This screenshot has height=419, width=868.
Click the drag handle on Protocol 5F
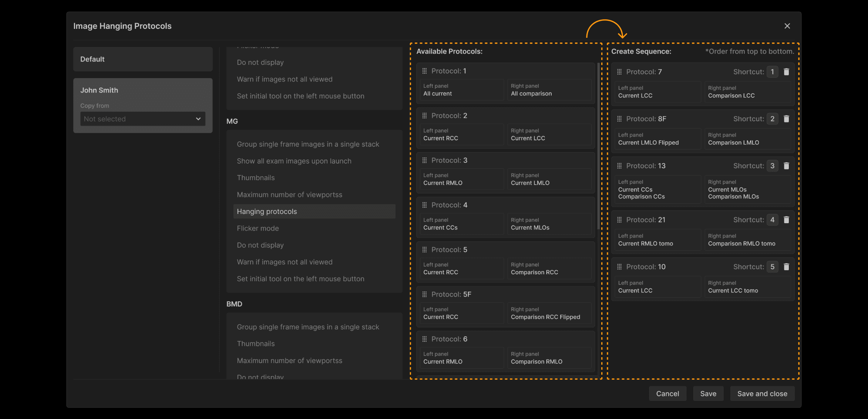(424, 294)
